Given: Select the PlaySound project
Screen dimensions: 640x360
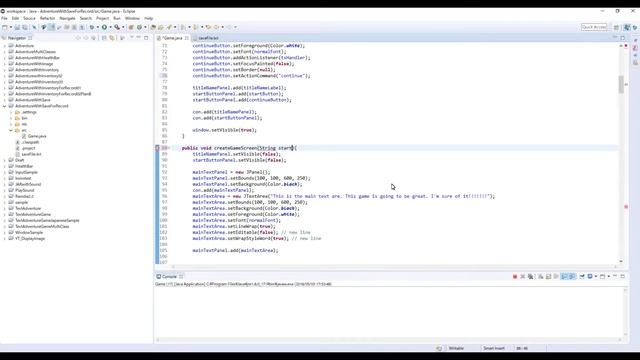Looking at the screenshot, I should [24, 190].
